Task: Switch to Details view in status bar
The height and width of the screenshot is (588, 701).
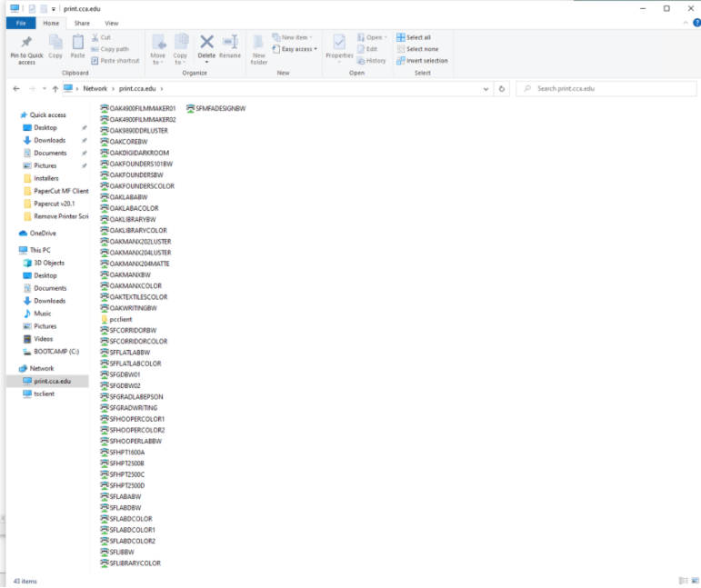Action: [684, 581]
